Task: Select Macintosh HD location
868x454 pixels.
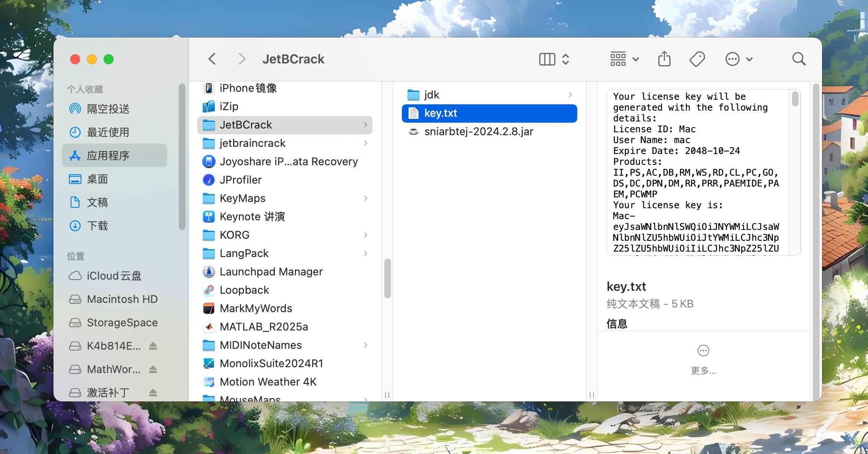Action: pos(122,299)
